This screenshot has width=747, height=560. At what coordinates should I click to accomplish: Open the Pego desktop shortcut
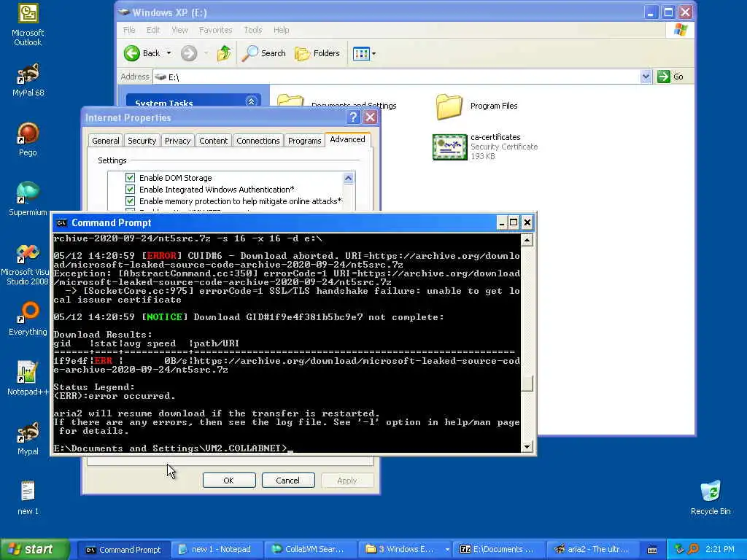click(28, 139)
